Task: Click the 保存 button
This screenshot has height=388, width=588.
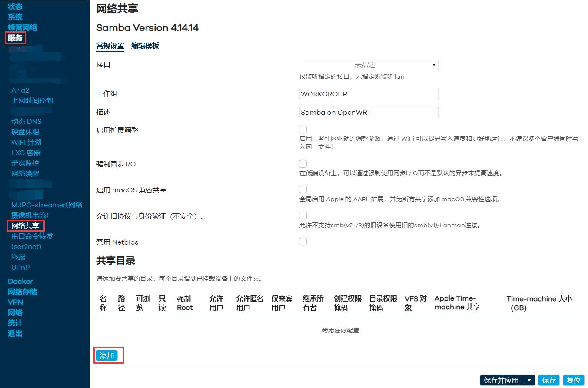Action: 549,380
